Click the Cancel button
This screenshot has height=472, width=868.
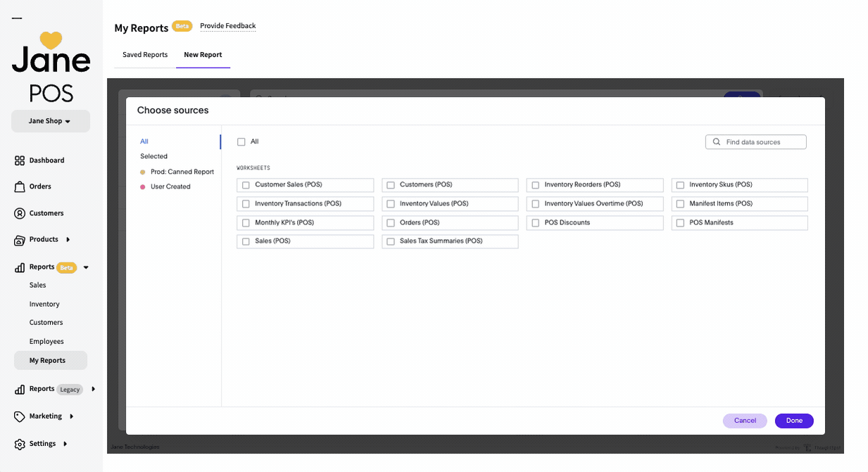(745, 421)
